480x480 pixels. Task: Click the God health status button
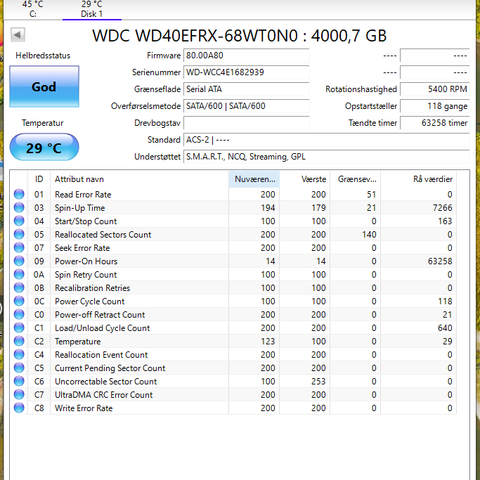pos(44,87)
